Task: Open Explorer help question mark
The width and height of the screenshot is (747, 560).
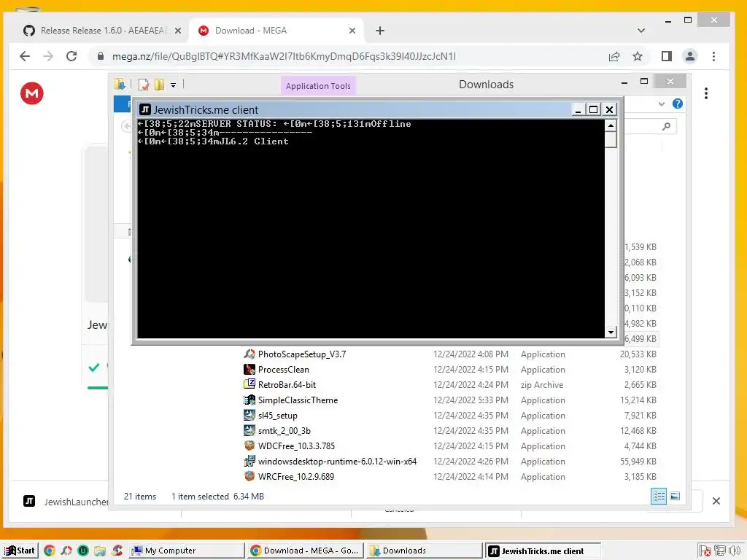Action: pyautogui.click(x=678, y=104)
